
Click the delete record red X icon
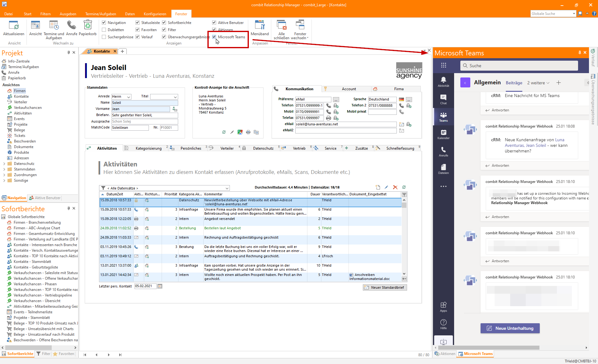(x=395, y=187)
